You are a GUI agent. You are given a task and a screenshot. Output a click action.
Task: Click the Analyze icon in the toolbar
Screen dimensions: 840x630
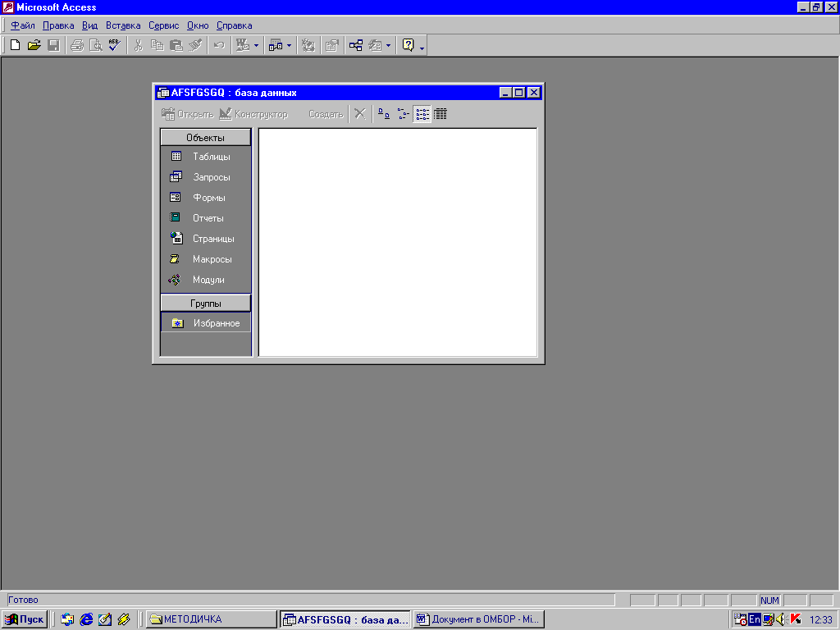tap(276, 45)
